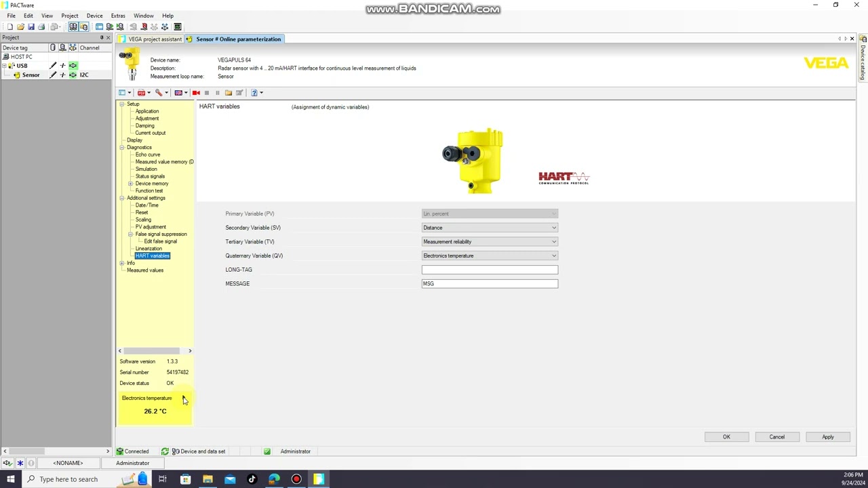Open TikTok from the taskbar
This screenshot has height=488, width=868.
[x=252, y=479]
